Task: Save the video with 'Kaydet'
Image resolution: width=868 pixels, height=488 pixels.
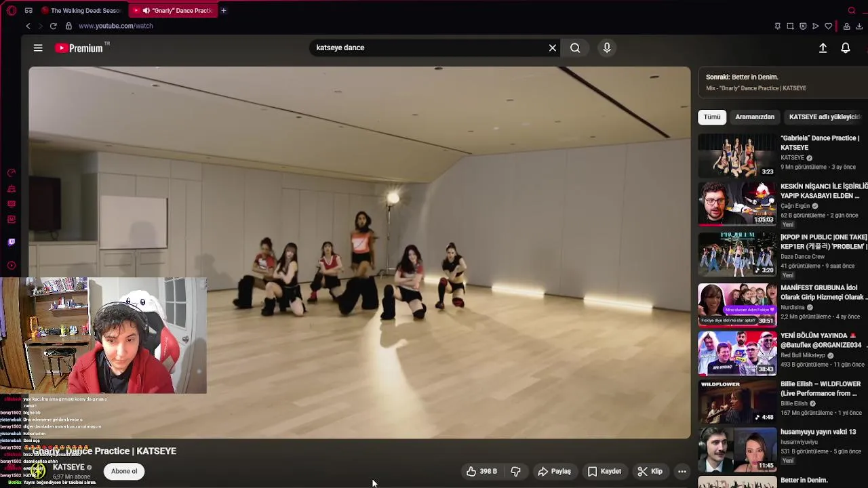Action: (x=604, y=471)
